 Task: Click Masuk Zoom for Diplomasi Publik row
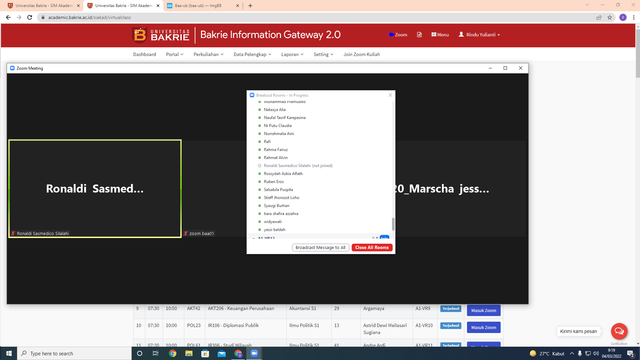(x=484, y=327)
